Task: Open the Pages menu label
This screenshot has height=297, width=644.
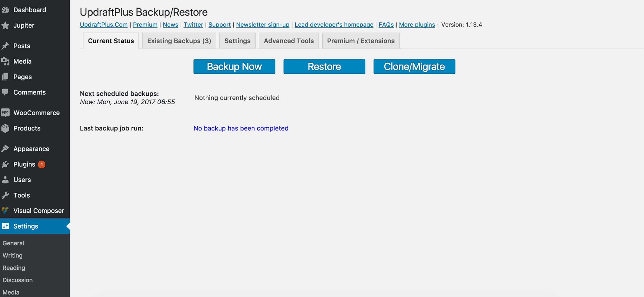Action: pos(23,77)
